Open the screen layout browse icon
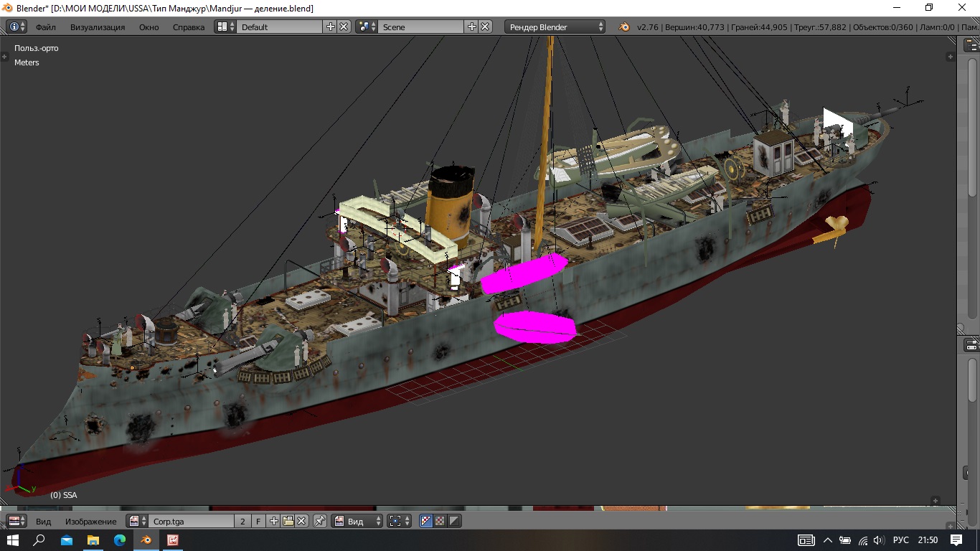Image resolution: width=980 pixels, height=551 pixels. pos(225,27)
